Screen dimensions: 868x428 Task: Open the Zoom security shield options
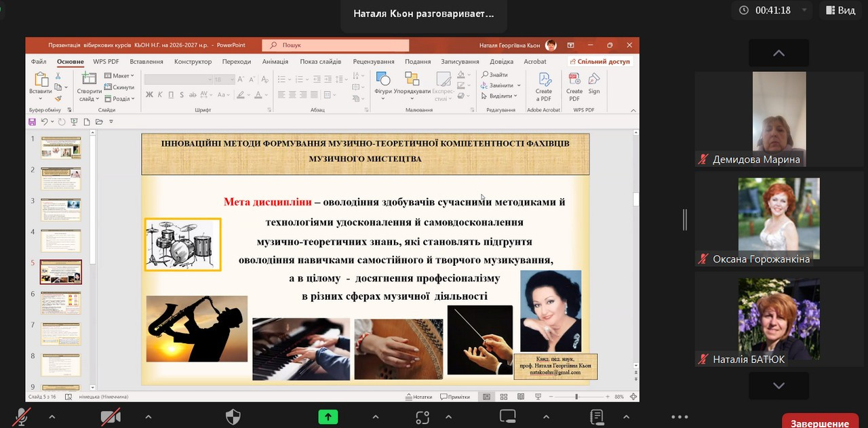(233, 417)
